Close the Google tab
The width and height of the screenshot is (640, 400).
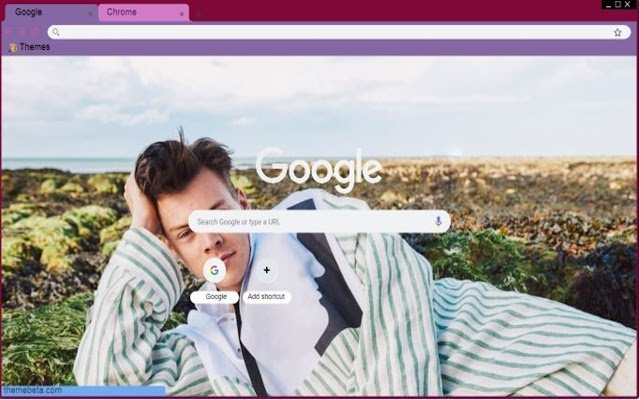[x=91, y=13]
